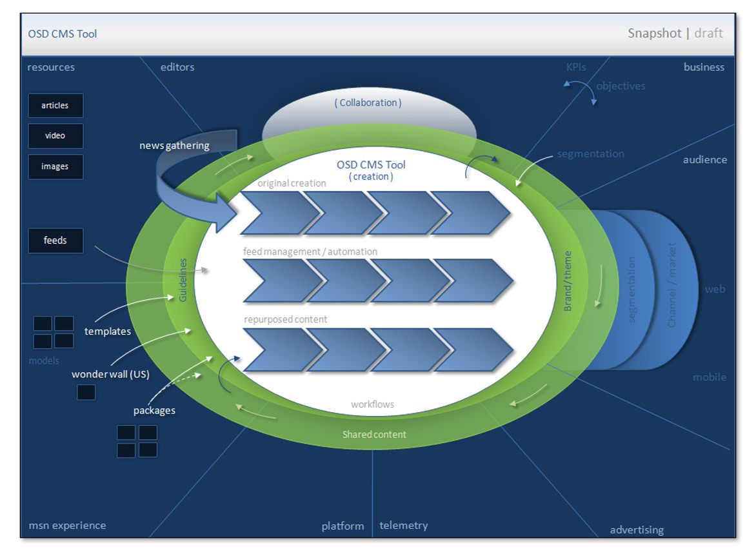Click the 'business' section heading
The image size is (756, 556).
[x=704, y=67]
